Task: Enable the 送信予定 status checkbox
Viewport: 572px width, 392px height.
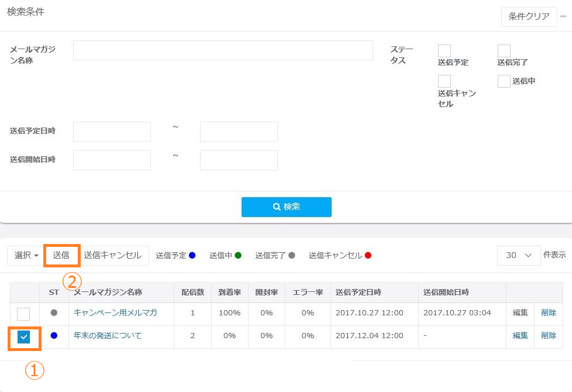Action: (444, 51)
